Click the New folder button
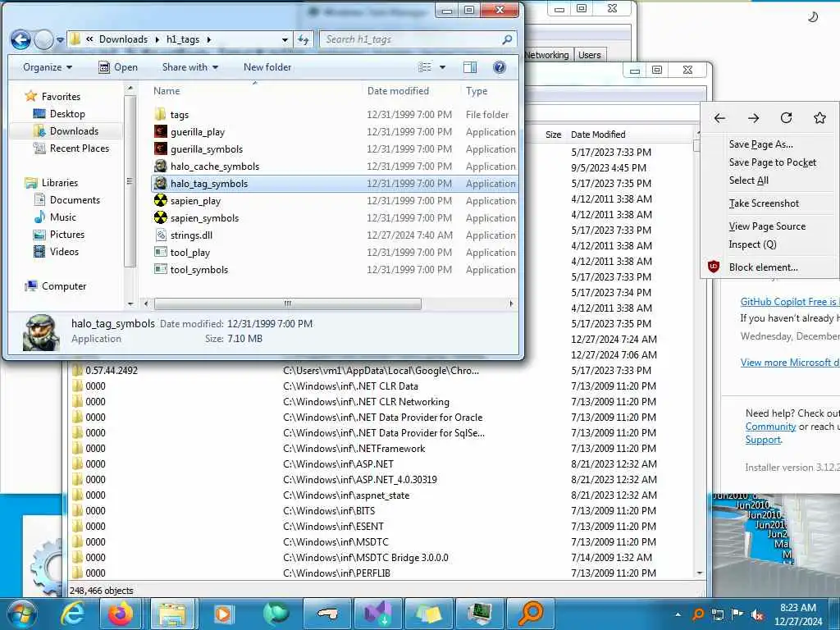 pyautogui.click(x=267, y=67)
